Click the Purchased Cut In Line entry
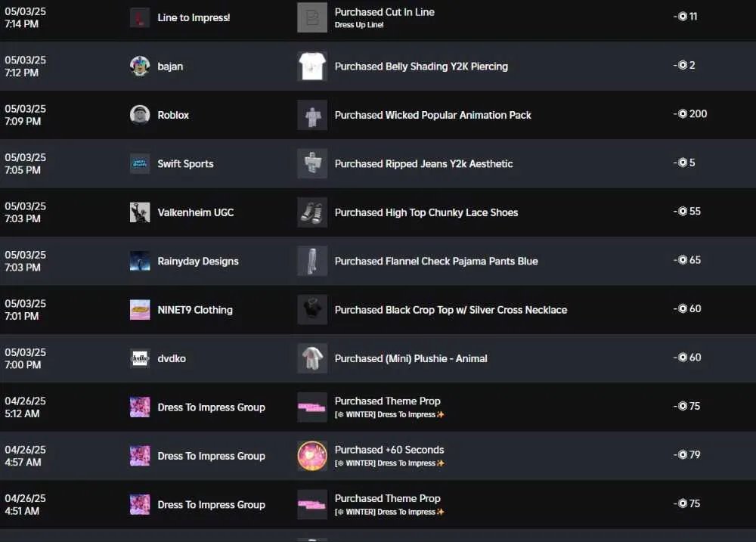The width and height of the screenshot is (756, 542). coord(384,12)
